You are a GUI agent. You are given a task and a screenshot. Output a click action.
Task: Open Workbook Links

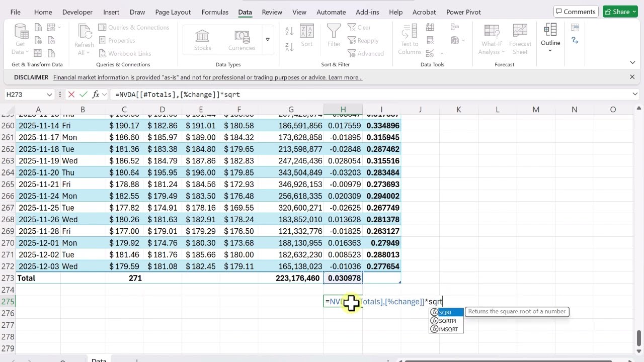tap(125, 54)
